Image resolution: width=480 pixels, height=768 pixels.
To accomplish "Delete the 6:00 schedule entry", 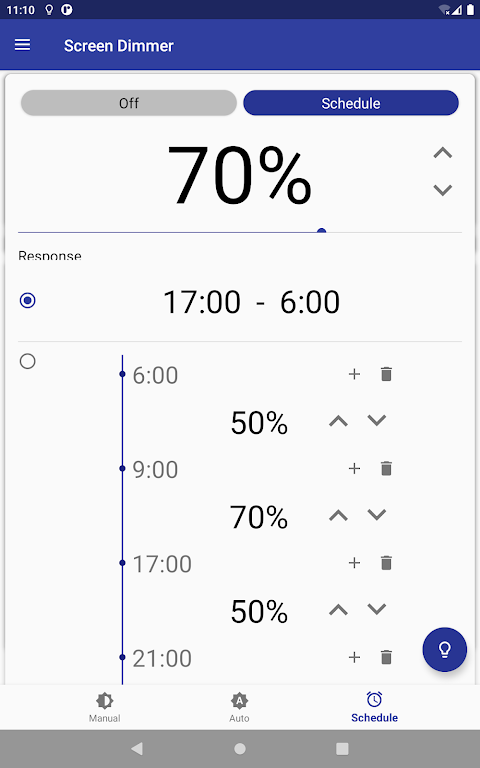I will [386, 374].
